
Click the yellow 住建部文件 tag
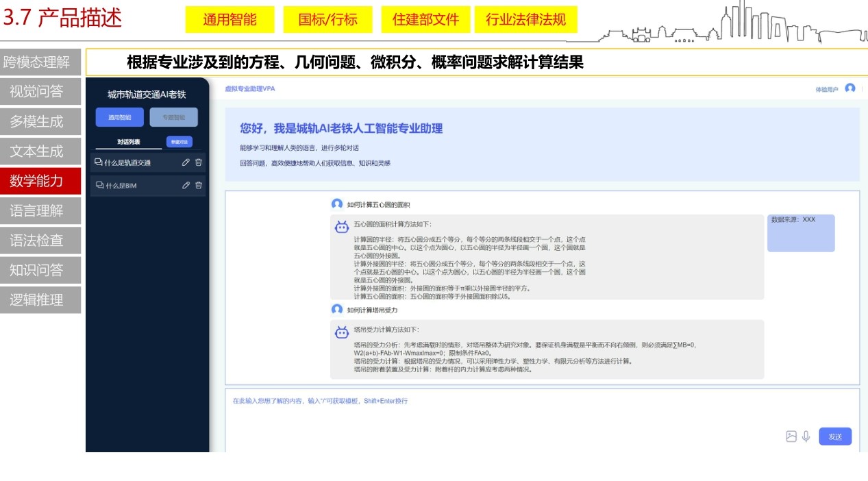pyautogui.click(x=425, y=19)
